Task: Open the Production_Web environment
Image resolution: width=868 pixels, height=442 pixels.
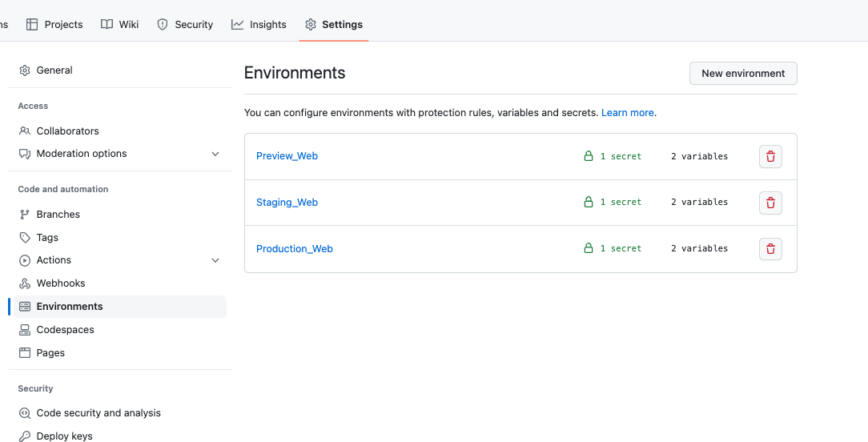Action: tap(295, 249)
